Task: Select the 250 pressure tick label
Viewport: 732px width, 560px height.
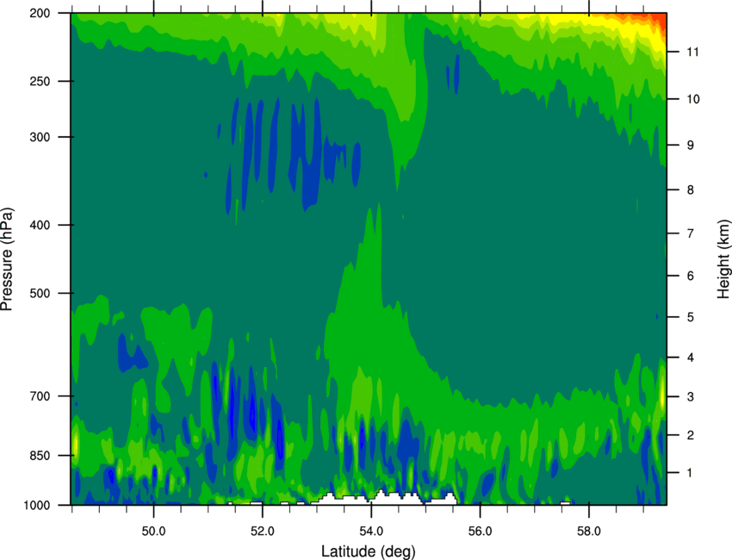Action: point(40,81)
